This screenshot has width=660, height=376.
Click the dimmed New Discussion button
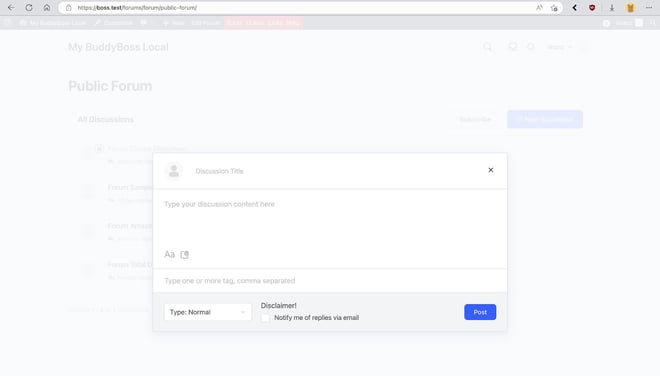pos(545,120)
